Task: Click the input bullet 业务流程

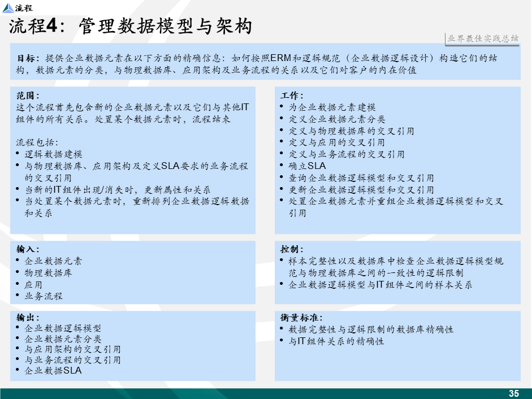Action: (44, 296)
